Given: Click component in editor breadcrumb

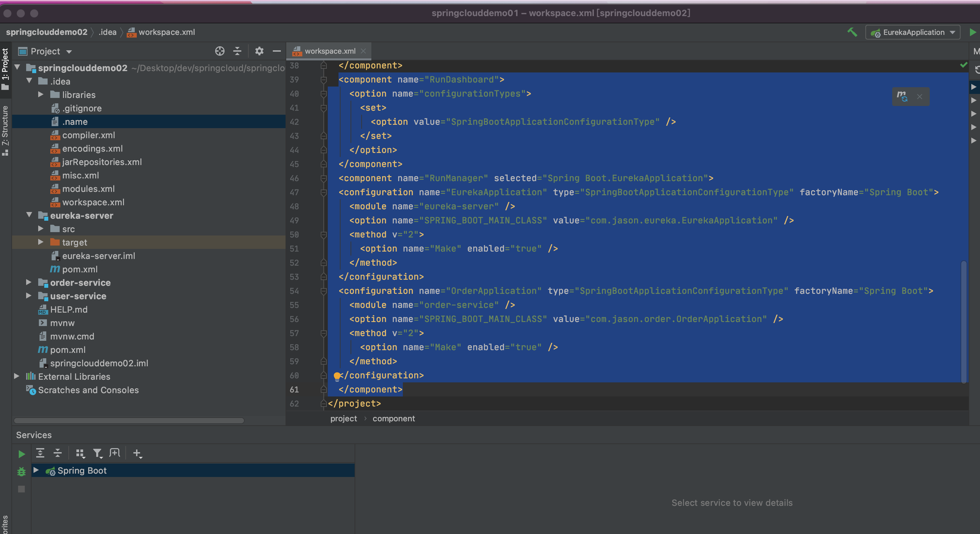Looking at the screenshot, I should click(393, 418).
